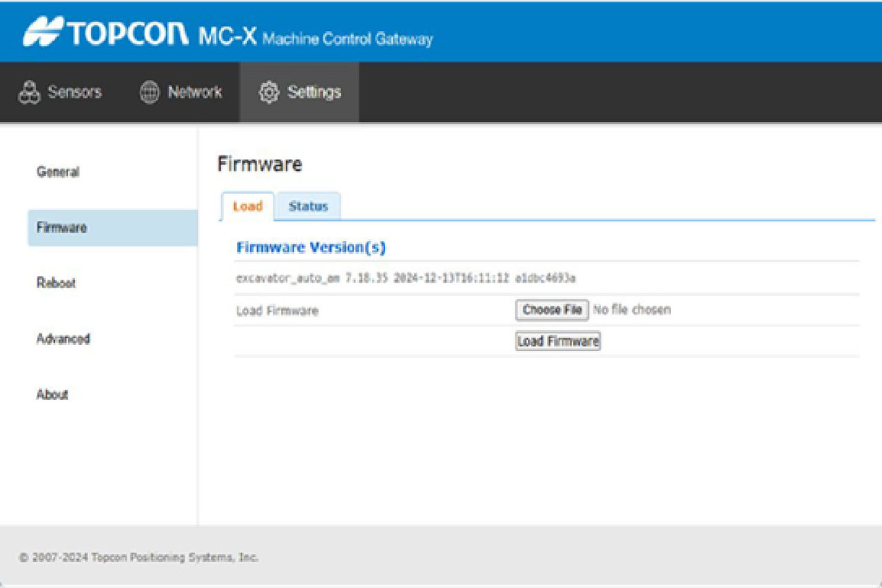Click the Sensors icon in the navigation bar
This screenshot has width=882, height=588.
[x=29, y=92]
